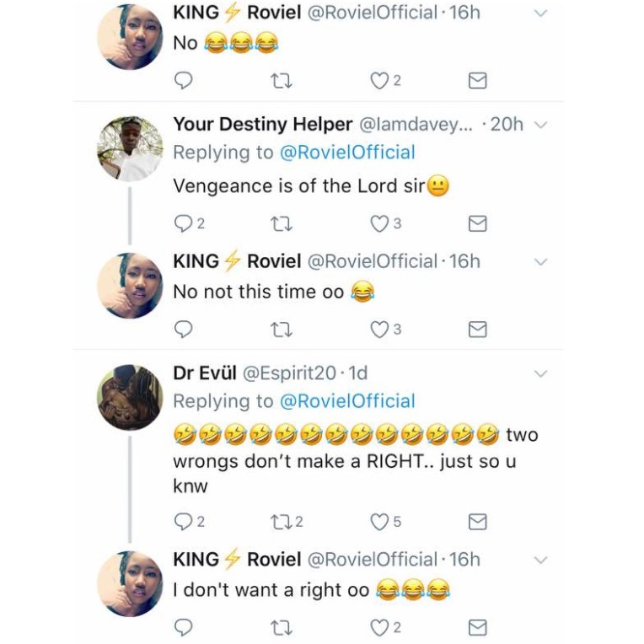Open @RovielOfficial link in Dr Evül's reply
The width and height of the screenshot is (644, 644).
point(347,401)
